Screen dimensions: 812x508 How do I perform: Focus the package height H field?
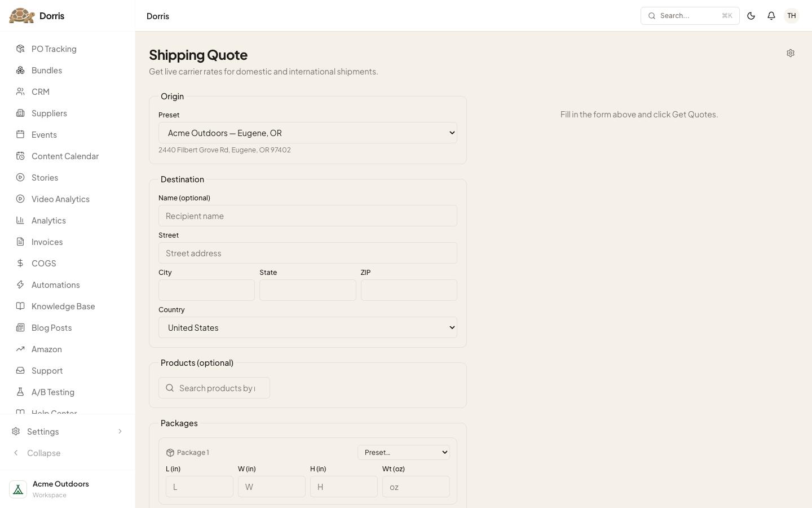click(344, 487)
